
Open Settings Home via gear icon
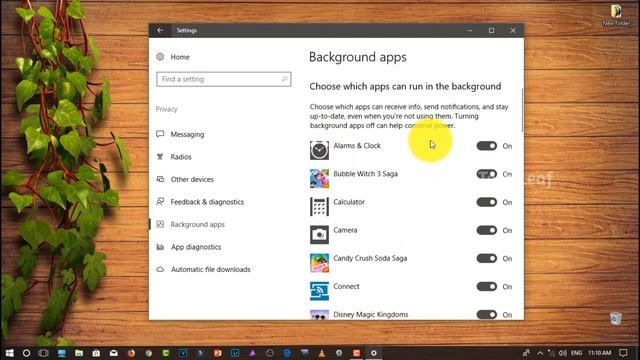(x=160, y=57)
